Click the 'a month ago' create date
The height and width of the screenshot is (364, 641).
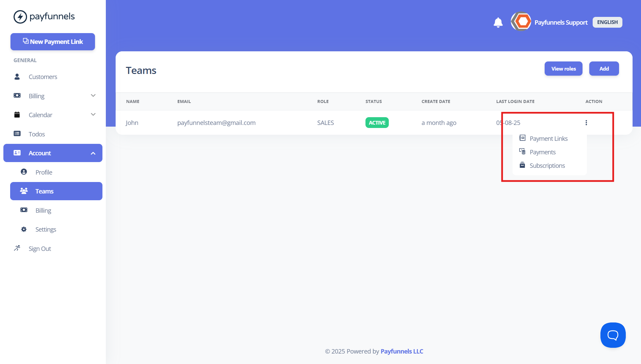click(439, 123)
